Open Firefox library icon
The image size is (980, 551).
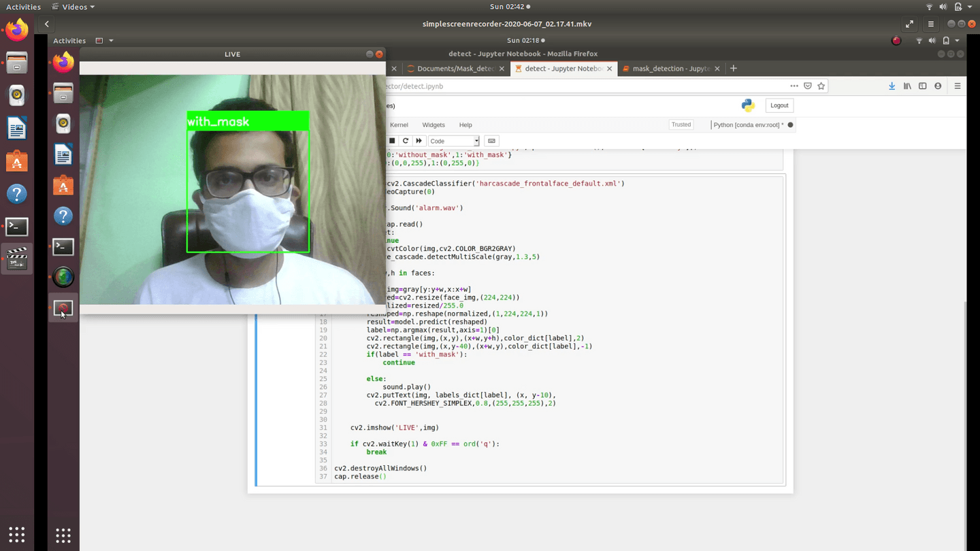point(907,86)
